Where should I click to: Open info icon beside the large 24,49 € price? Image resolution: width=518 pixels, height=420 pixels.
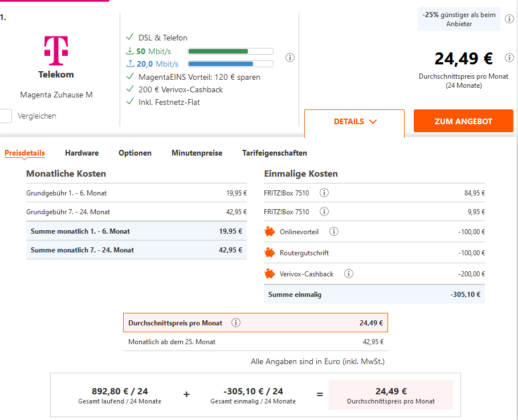click(509, 58)
